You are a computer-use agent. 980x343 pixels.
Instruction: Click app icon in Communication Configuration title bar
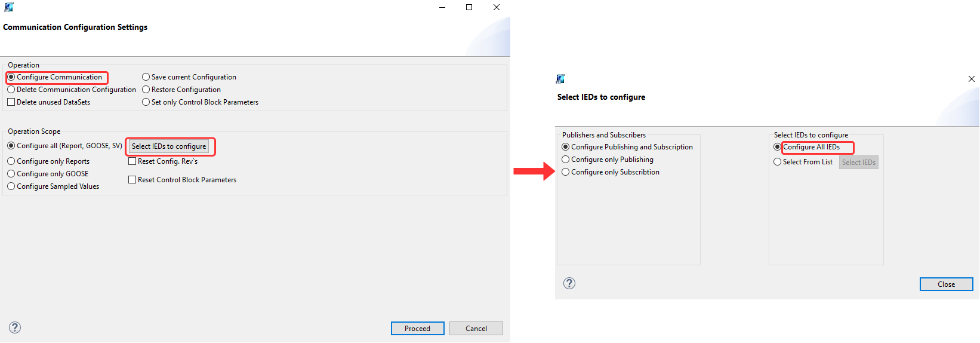(8, 7)
